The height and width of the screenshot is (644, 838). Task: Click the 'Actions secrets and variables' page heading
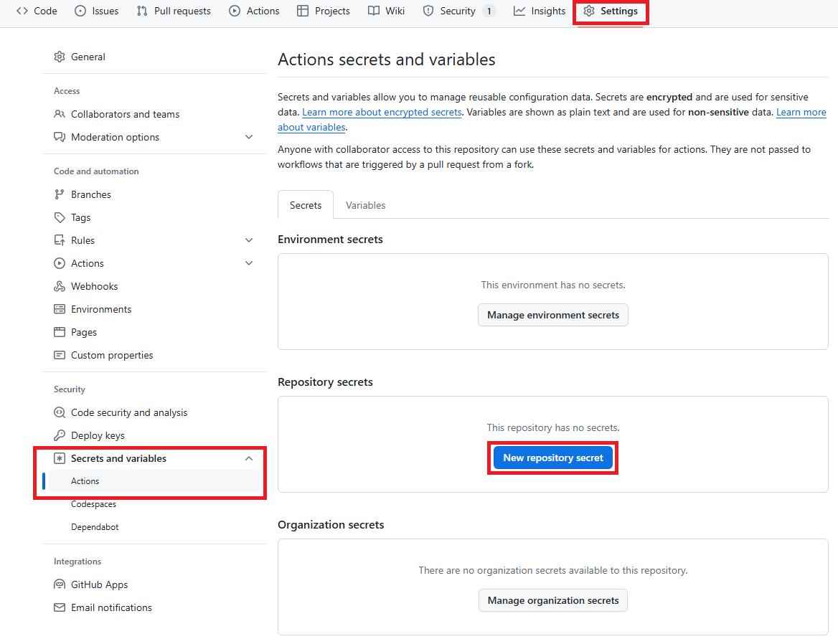387,60
